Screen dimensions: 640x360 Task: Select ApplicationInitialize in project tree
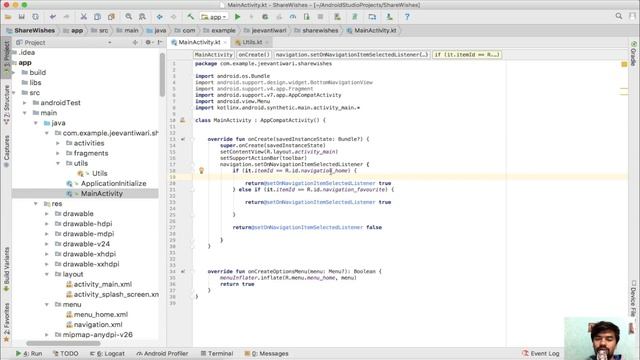113,184
